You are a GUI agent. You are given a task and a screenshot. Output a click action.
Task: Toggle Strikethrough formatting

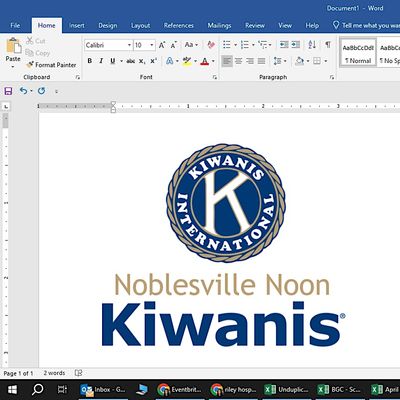131,61
